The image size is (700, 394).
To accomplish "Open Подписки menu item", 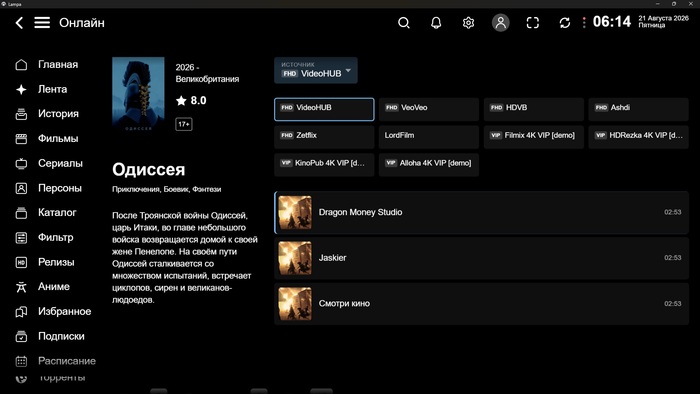I will (61, 336).
